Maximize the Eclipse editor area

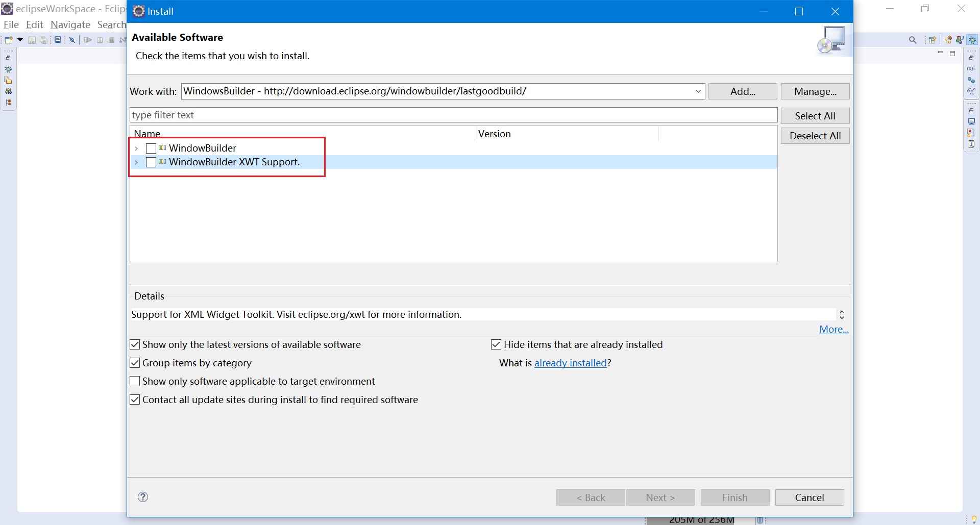coord(952,53)
